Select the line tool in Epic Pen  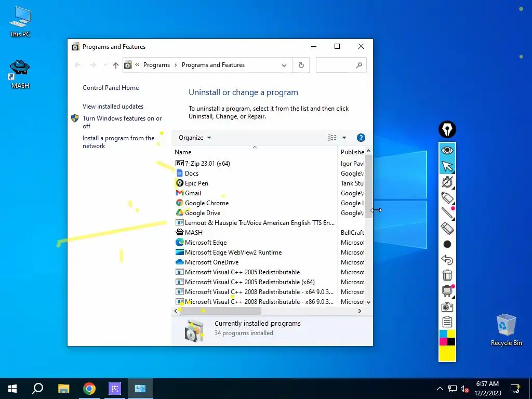point(447,213)
